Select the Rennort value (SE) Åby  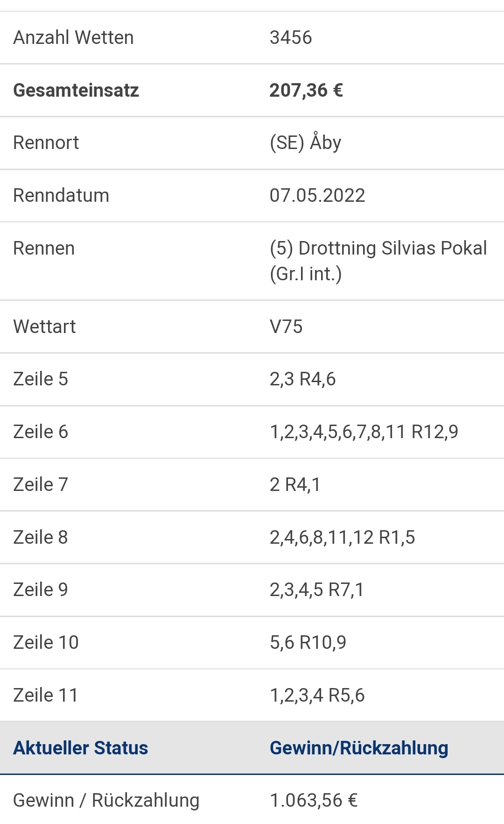tap(305, 142)
